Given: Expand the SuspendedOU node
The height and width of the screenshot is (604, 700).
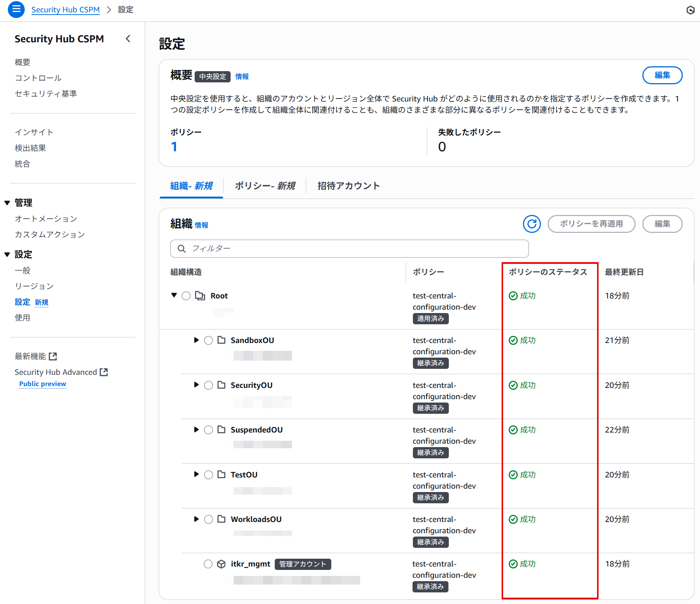Looking at the screenshot, I should coord(196,430).
